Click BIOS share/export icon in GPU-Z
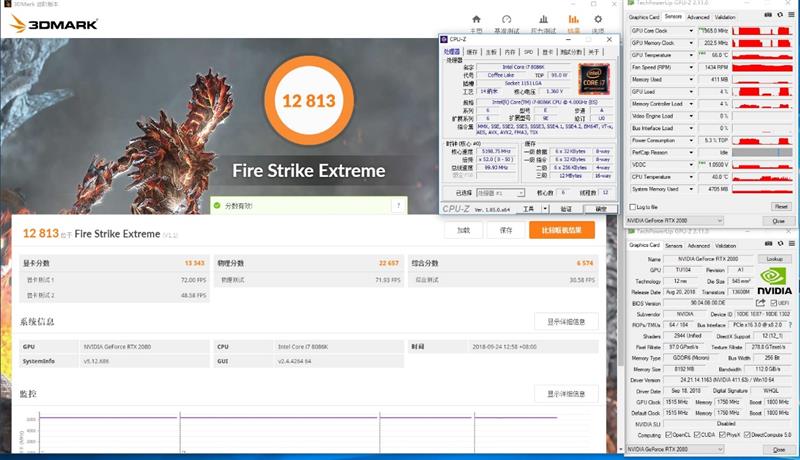 coord(760,303)
